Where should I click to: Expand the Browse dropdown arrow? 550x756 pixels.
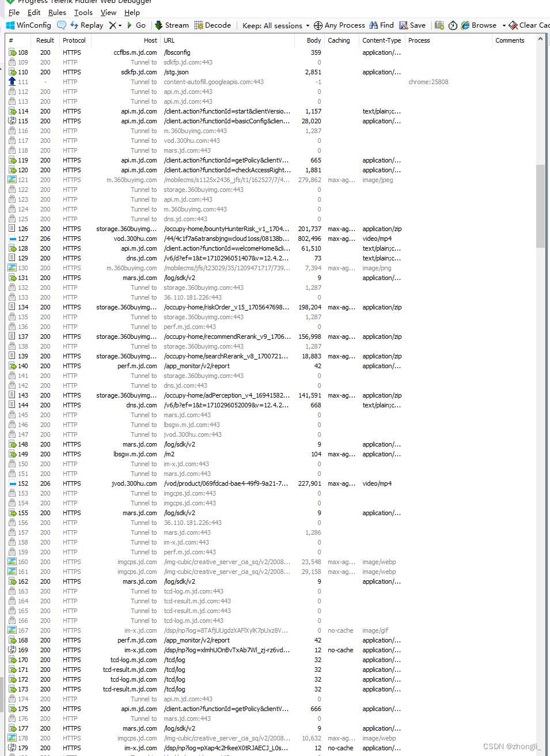point(504,25)
